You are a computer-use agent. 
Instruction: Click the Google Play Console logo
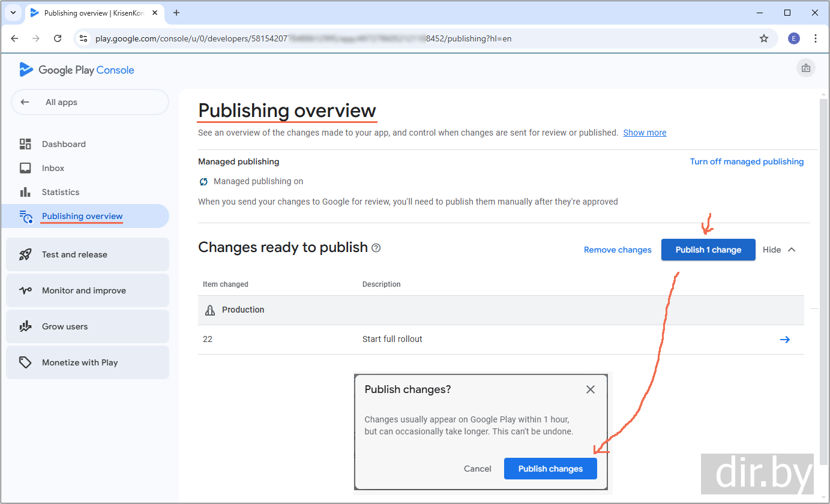point(77,70)
